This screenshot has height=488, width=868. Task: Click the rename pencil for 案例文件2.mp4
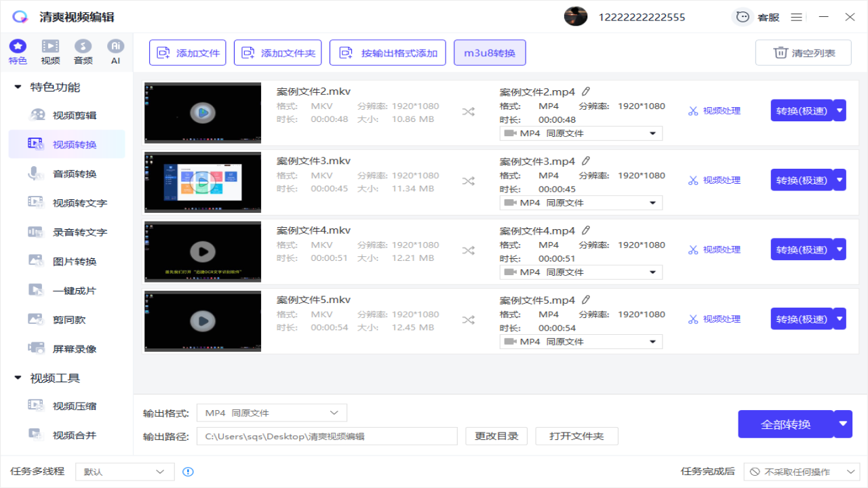click(586, 91)
